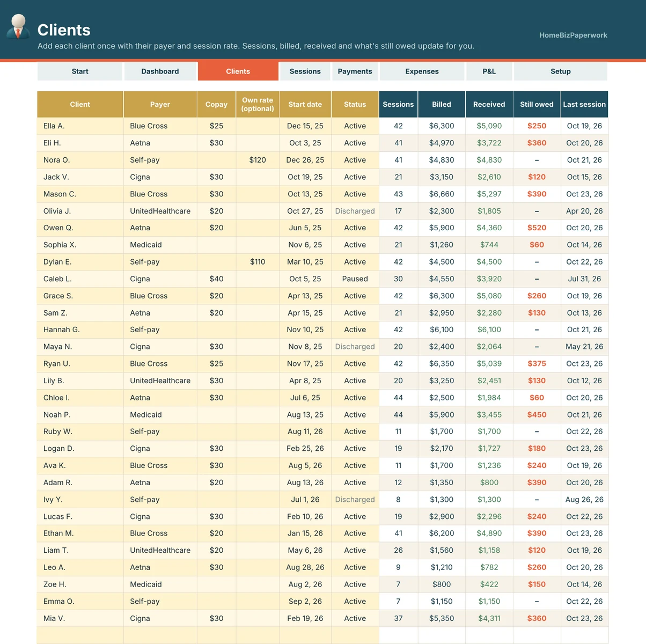Select Ruby W.'s start date Aug 11, 26

pos(305,431)
